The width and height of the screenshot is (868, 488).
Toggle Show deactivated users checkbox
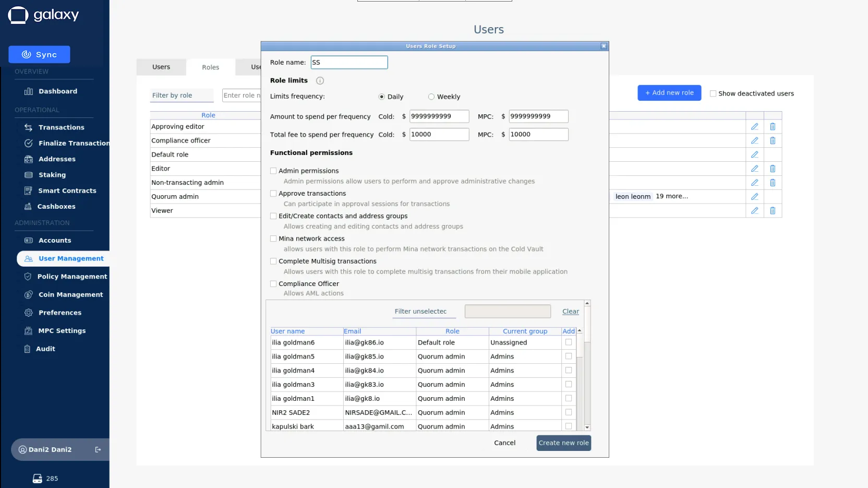713,93
